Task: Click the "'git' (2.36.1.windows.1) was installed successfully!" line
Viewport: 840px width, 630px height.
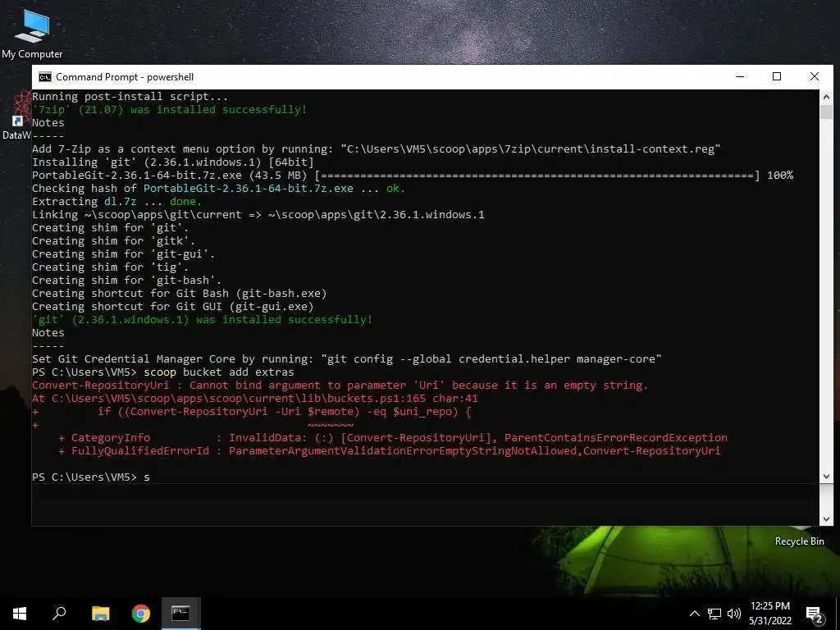Action: tap(202, 319)
